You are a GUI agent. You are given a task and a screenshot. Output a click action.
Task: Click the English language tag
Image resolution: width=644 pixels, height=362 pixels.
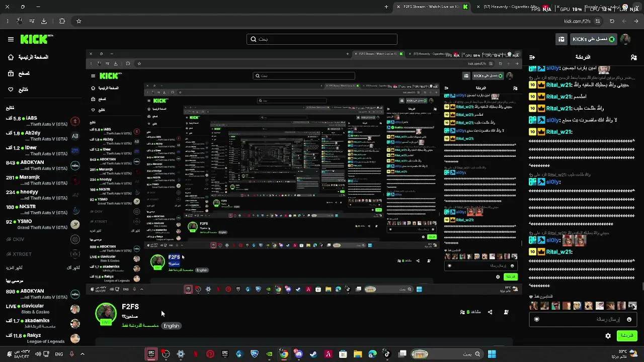pyautogui.click(x=171, y=326)
